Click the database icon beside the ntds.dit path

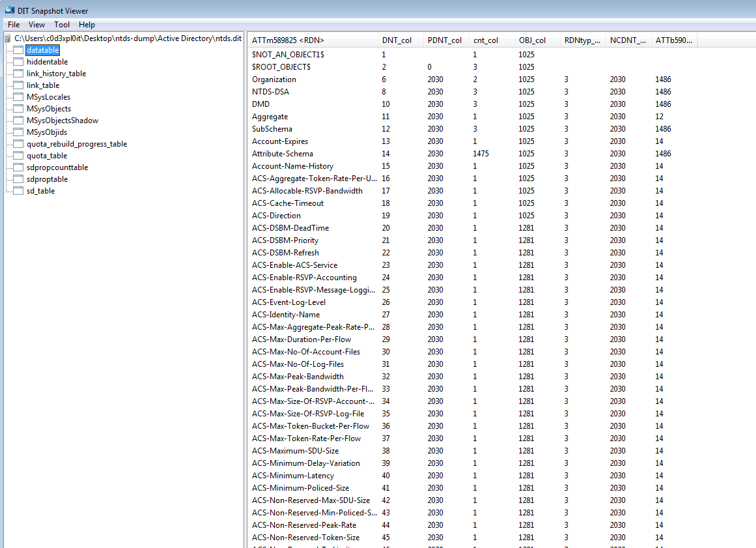tap(7, 38)
